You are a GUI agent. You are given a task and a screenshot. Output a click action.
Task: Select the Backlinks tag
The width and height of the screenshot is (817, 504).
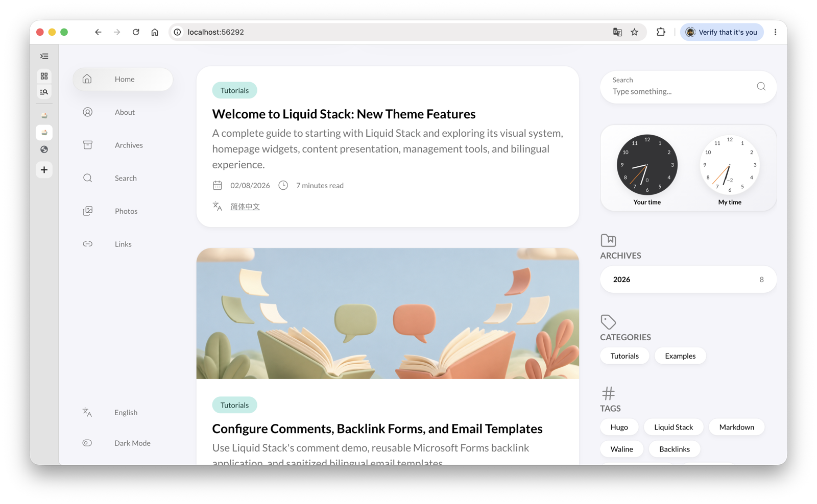[674, 449]
